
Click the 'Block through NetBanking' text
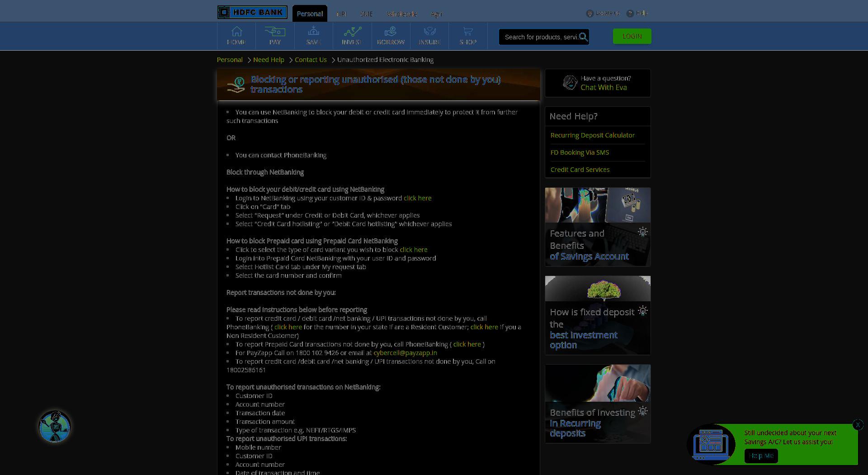pos(265,172)
